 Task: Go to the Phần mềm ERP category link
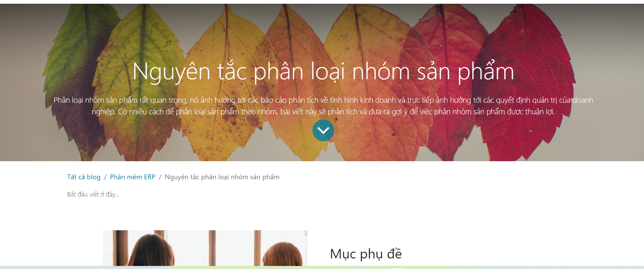tap(132, 177)
